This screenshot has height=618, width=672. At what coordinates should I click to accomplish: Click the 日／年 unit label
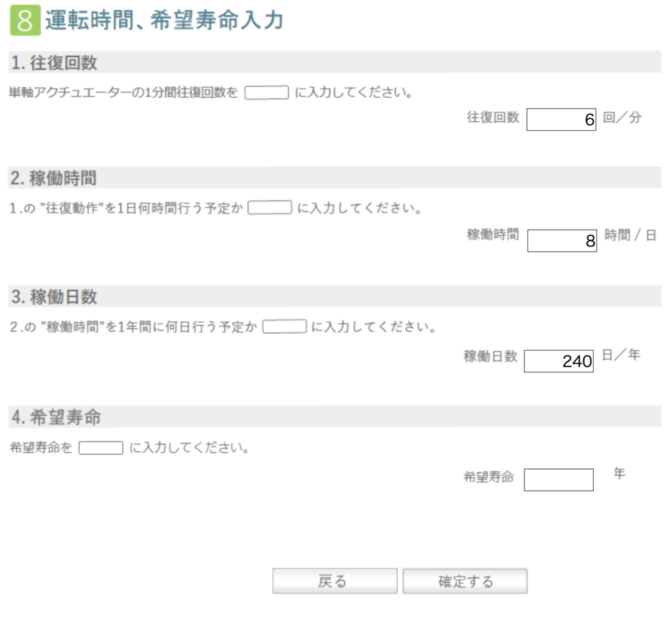click(621, 355)
